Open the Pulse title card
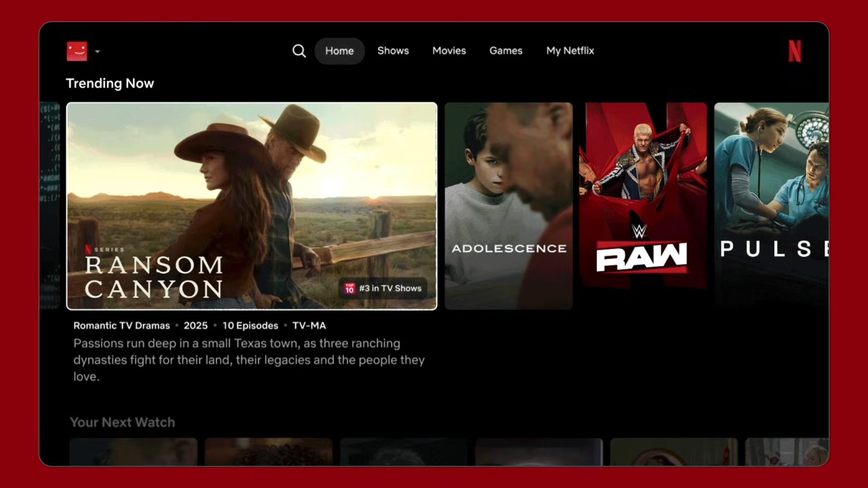 pos(771,206)
